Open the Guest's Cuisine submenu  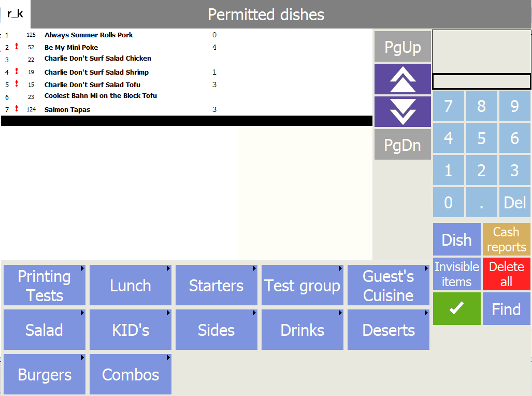coord(388,286)
